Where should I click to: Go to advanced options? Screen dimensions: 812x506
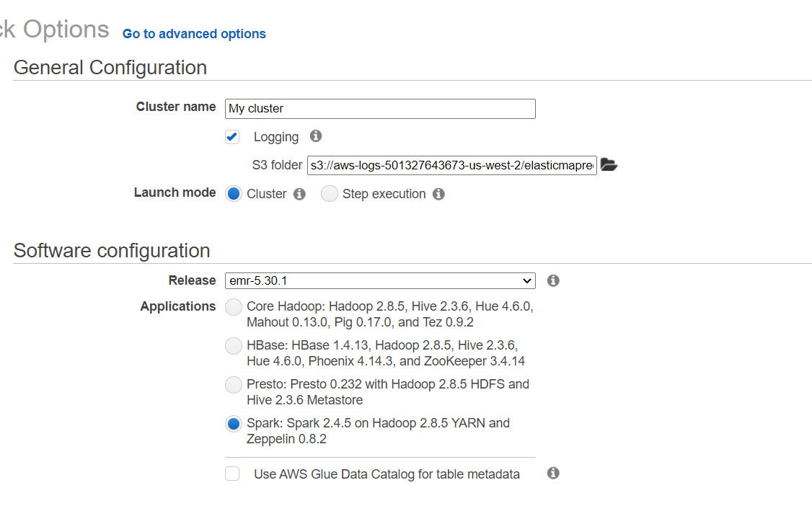tap(193, 34)
